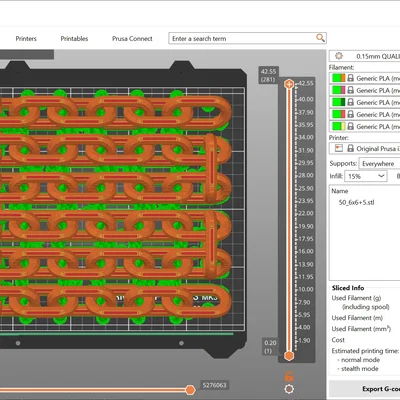Click the chain model in the preview

tap(115, 207)
